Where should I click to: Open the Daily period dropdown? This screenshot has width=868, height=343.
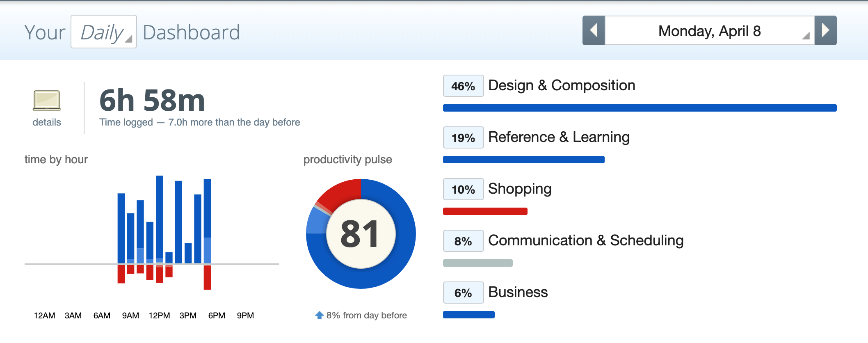pos(104,32)
